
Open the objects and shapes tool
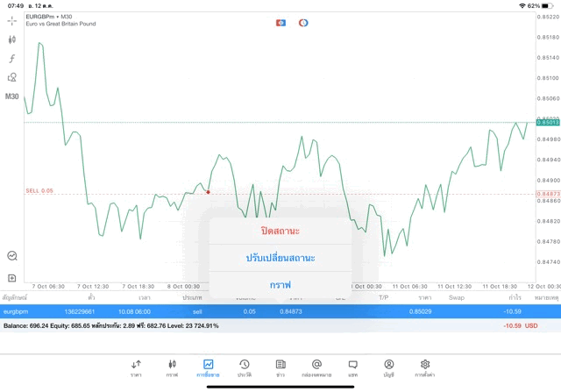12,77
